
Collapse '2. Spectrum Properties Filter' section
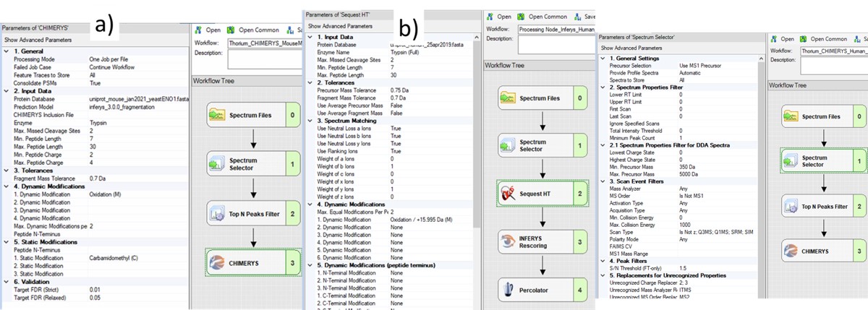[x=603, y=87]
